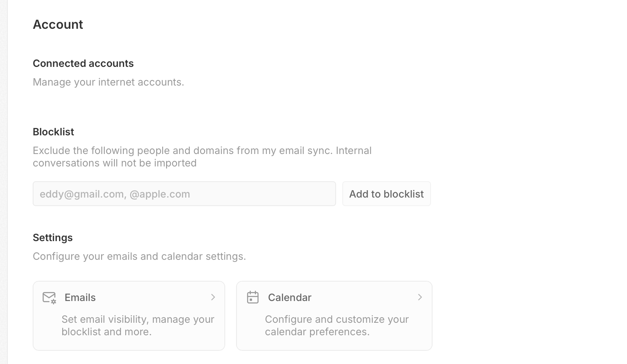Open the Calendar settings title
The width and height of the screenshot is (627, 364).
coord(290,297)
